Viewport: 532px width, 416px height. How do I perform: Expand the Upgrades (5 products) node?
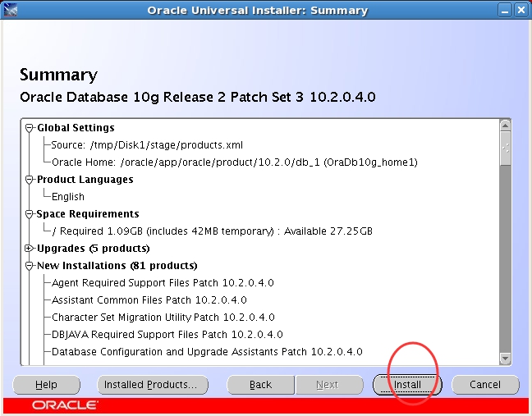point(30,249)
